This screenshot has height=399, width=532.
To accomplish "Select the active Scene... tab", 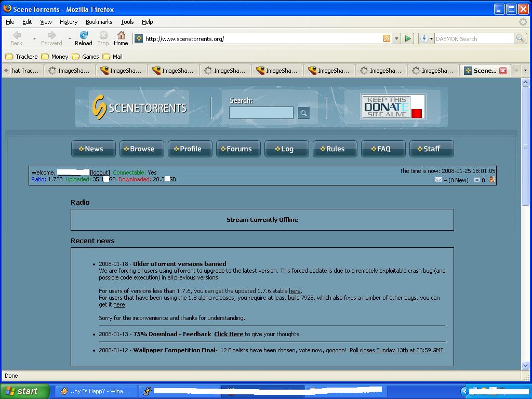I will (x=485, y=71).
